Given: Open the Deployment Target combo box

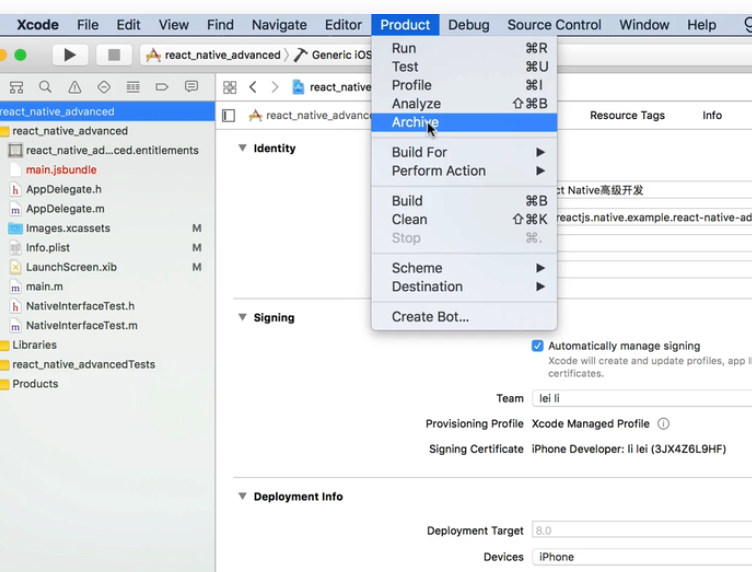Looking at the screenshot, I should click(x=642, y=530).
